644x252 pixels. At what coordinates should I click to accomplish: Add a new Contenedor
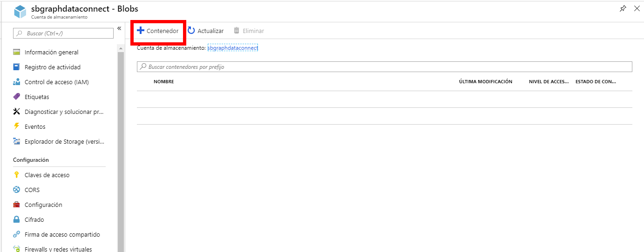click(158, 31)
